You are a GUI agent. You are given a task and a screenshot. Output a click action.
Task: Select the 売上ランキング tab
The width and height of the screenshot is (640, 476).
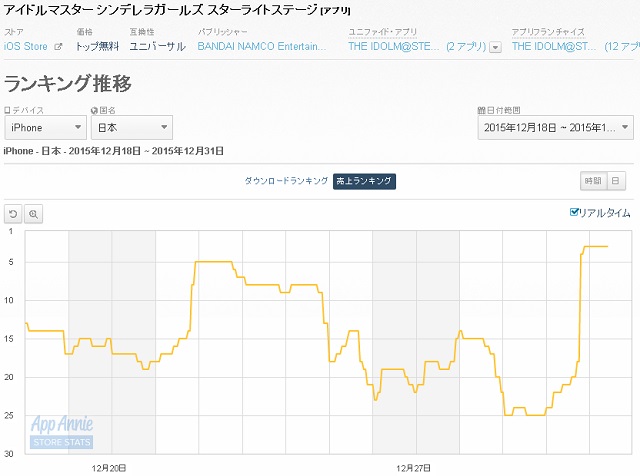[364, 181]
